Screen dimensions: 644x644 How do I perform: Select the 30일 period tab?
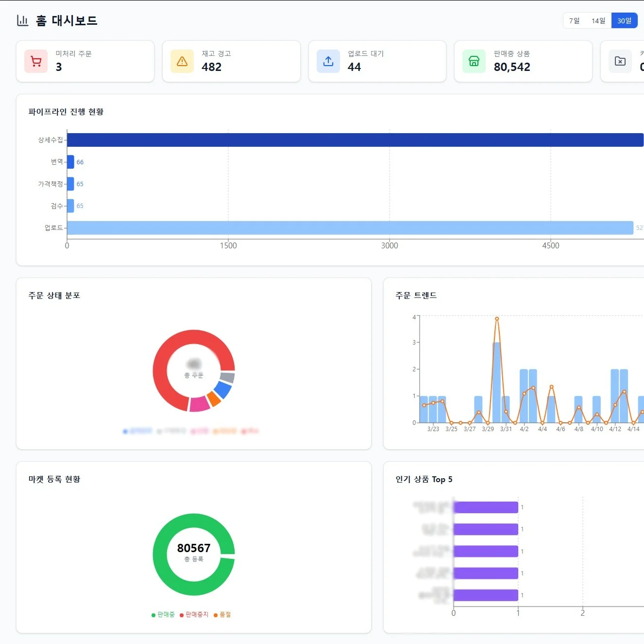click(x=624, y=20)
